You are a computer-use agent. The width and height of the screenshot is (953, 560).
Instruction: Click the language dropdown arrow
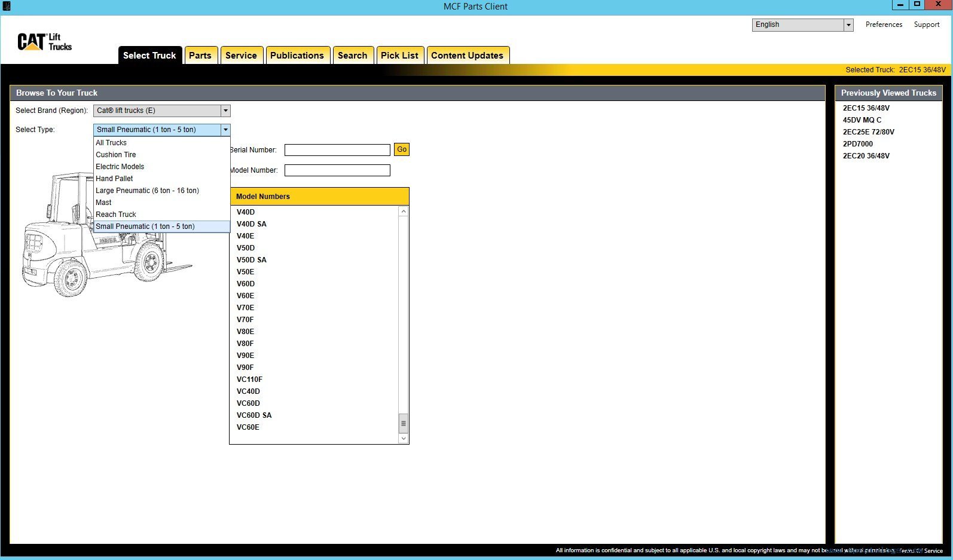(x=848, y=25)
